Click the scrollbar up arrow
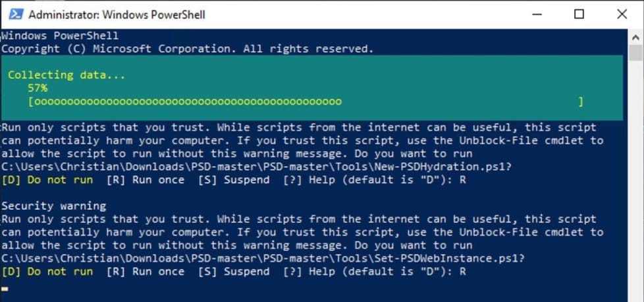Image resolution: width=644 pixels, height=302 pixels. pos(635,36)
